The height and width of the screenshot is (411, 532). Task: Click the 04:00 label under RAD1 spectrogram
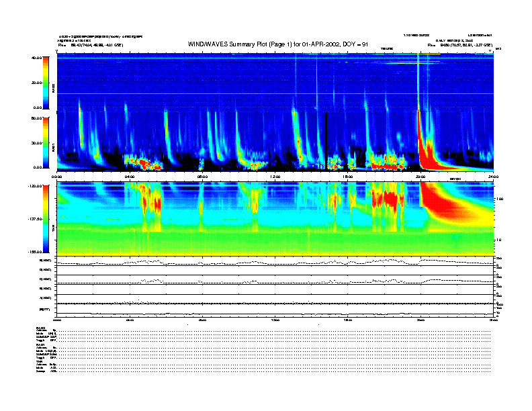pos(130,177)
